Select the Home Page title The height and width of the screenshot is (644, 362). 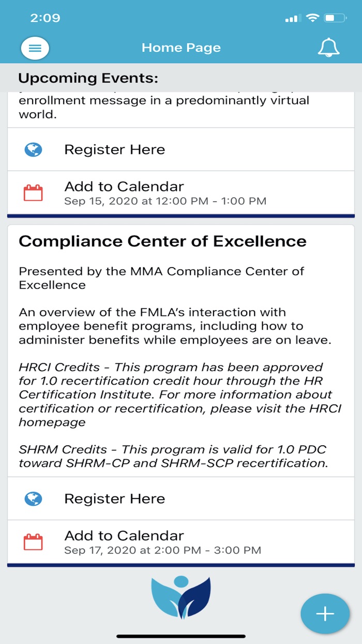tap(180, 48)
